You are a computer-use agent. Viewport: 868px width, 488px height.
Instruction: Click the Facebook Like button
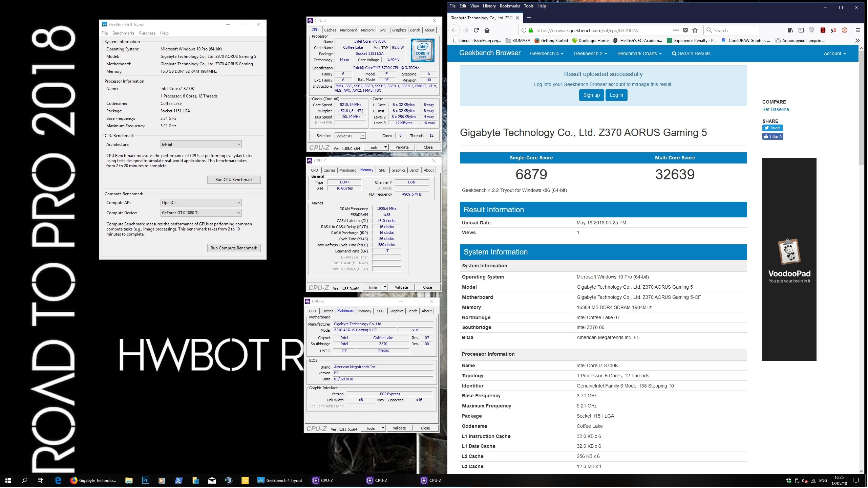774,137
